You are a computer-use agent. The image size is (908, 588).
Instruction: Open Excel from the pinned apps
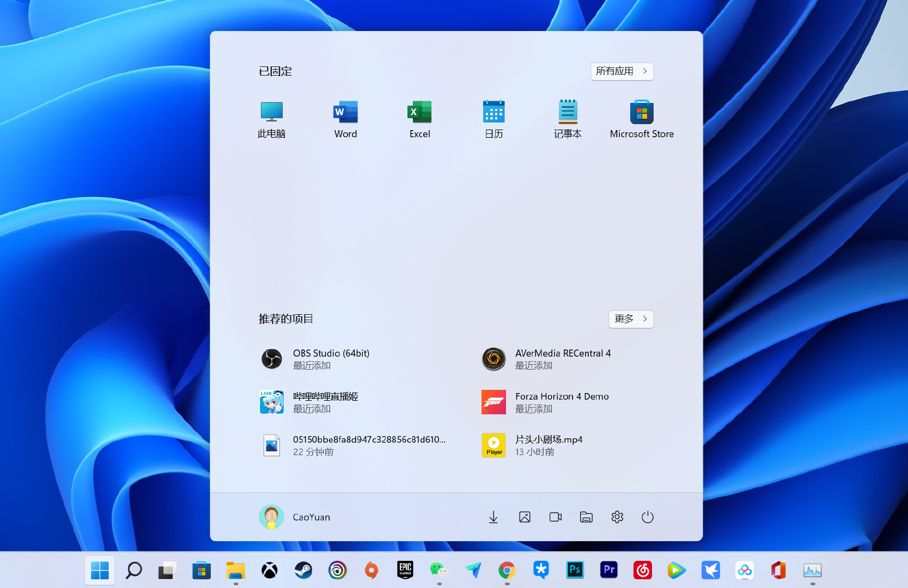pyautogui.click(x=419, y=119)
